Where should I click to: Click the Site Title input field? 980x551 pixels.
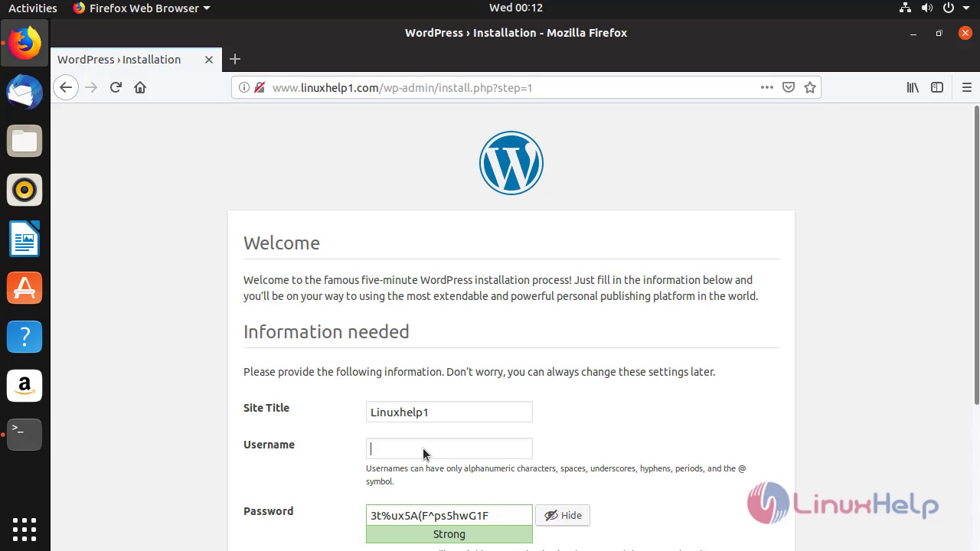pyautogui.click(x=449, y=412)
